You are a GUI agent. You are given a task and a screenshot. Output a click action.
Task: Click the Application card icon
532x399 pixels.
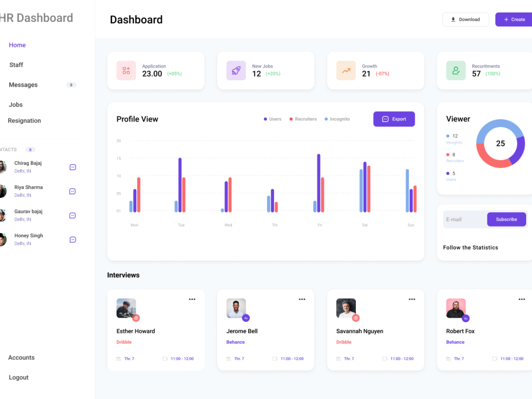pos(126,71)
